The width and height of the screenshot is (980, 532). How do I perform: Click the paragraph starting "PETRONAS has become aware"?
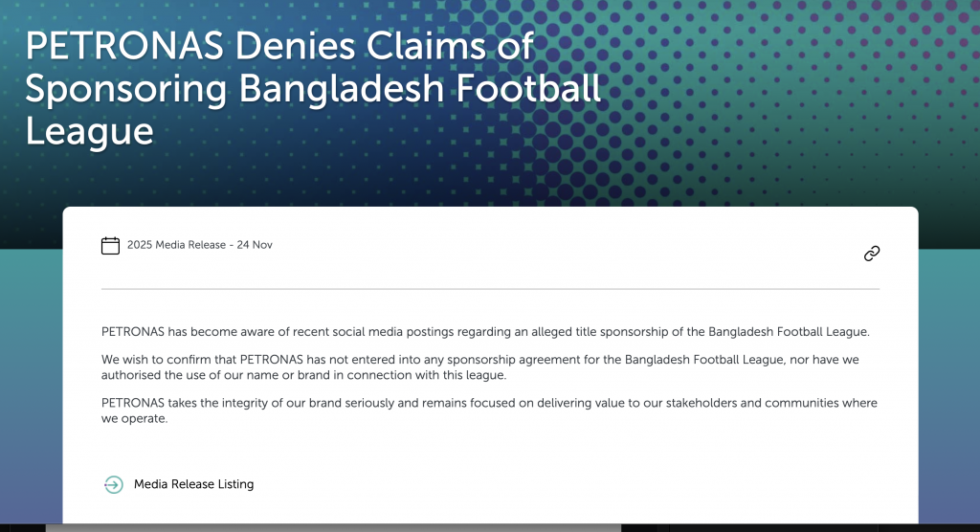pyautogui.click(x=484, y=332)
